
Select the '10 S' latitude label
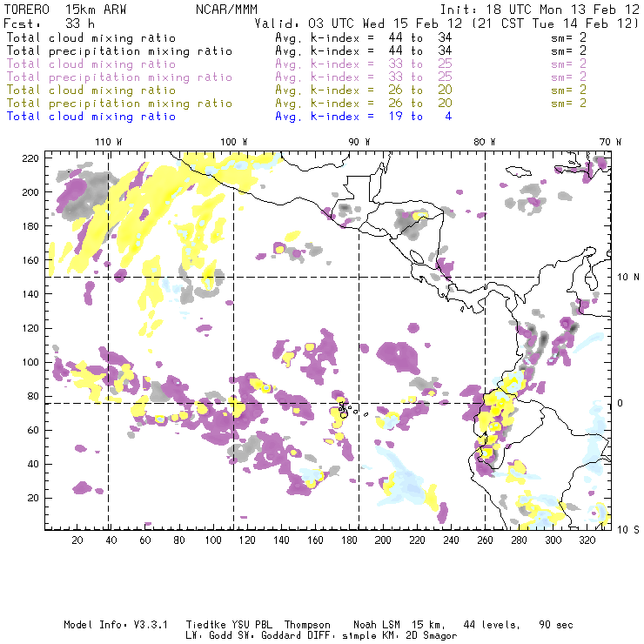point(628,530)
